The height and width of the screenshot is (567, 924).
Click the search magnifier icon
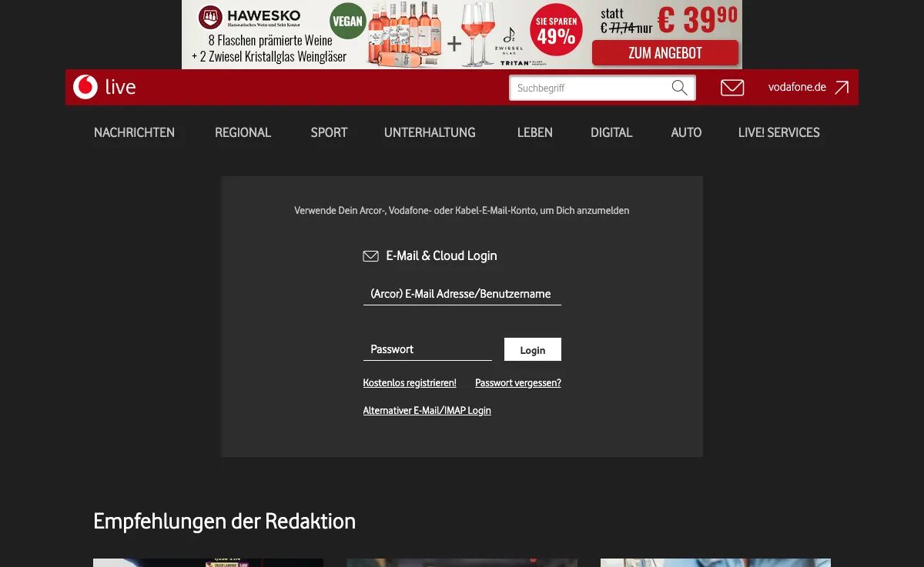pyautogui.click(x=679, y=88)
